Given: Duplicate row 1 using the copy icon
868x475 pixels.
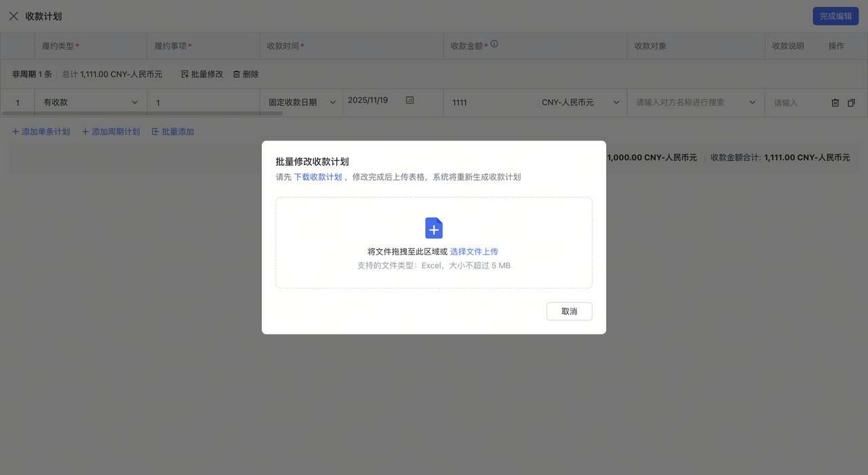Looking at the screenshot, I should (x=851, y=102).
